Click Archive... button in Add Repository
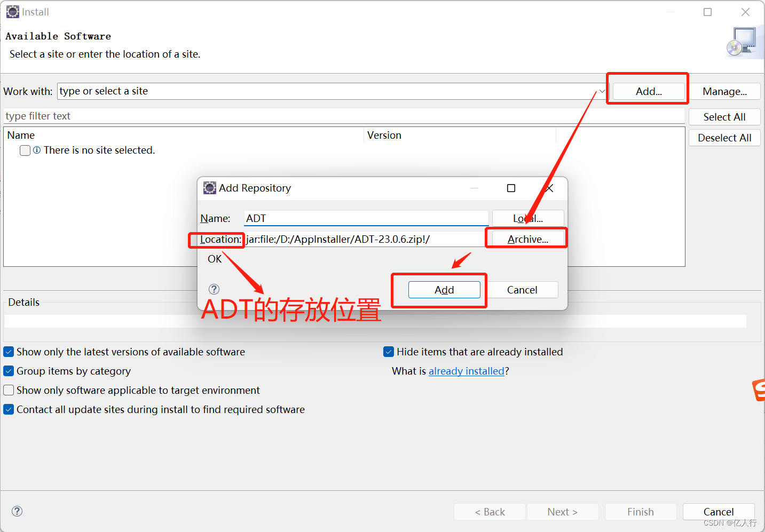 point(528,239)
